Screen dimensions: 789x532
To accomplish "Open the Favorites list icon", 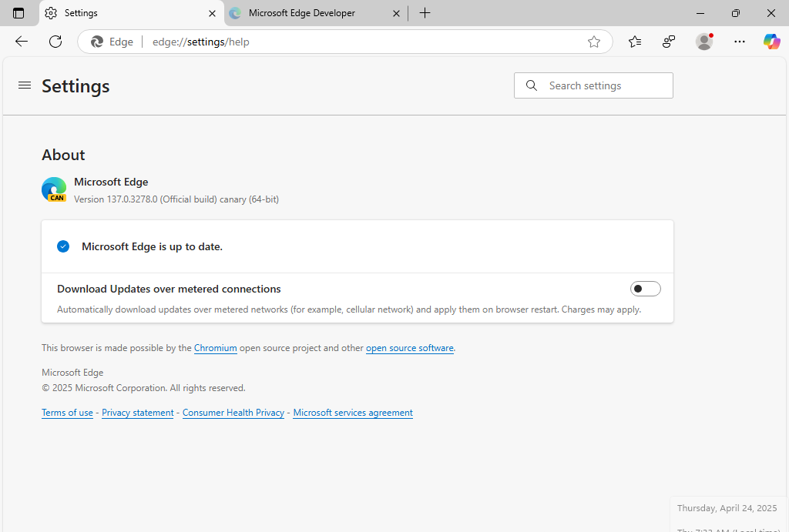I will click(635, 42).
